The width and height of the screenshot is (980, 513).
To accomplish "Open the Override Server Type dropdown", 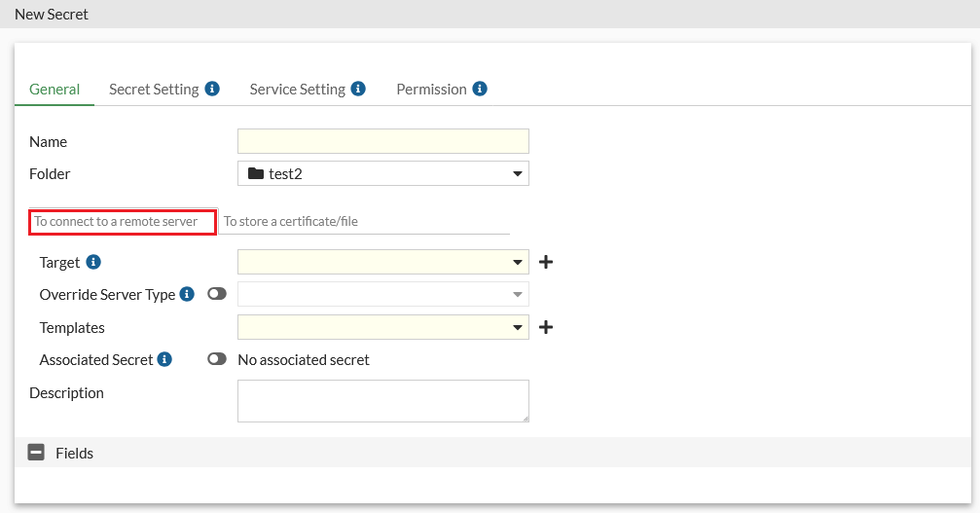I will tap(383, 294).
